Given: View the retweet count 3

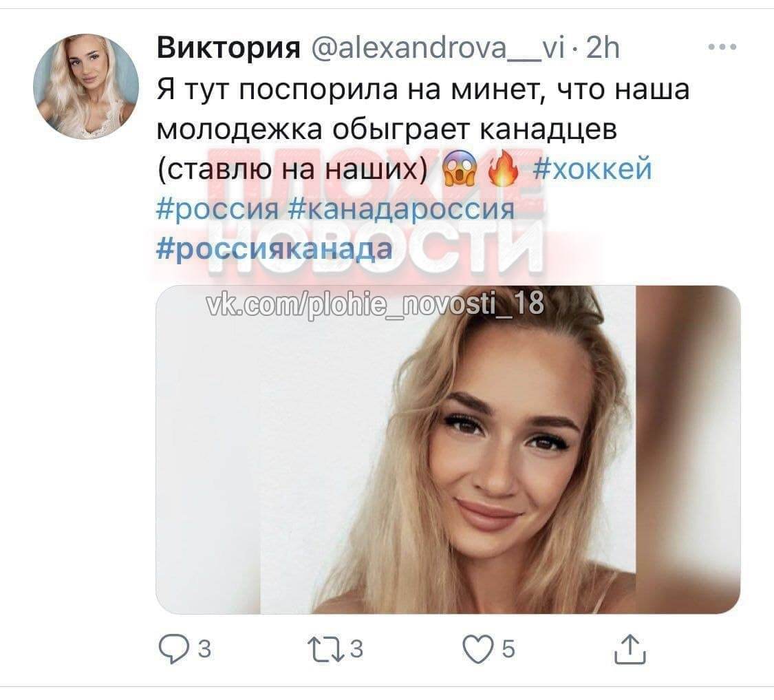Looking at the screenshot, I should click(x=356, y=649).
